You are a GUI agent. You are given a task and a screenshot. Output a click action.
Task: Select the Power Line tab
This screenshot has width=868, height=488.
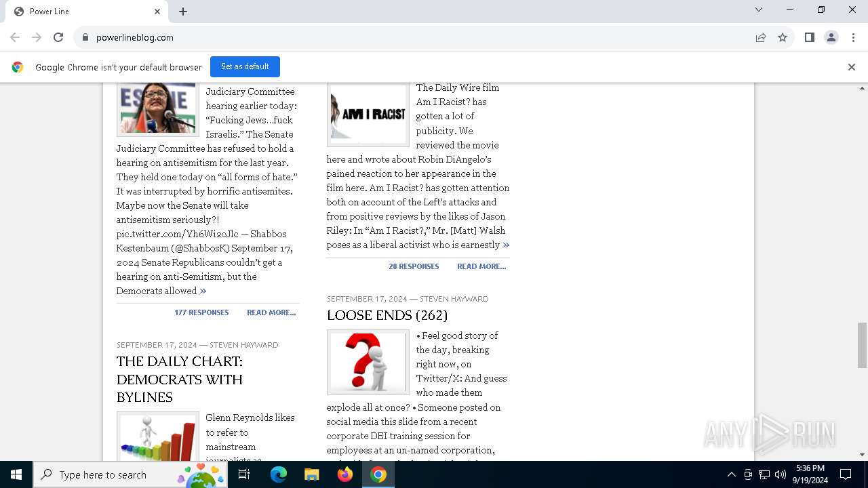(x=86, y=12)
